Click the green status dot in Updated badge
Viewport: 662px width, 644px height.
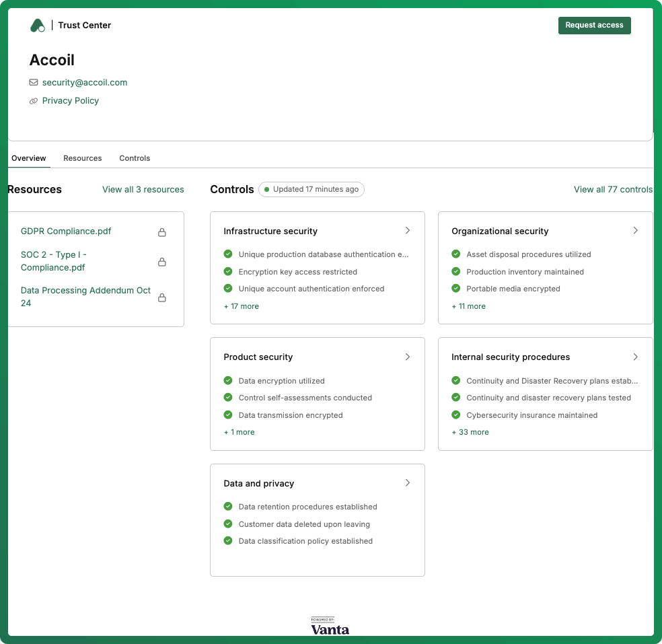click(267, 190)
